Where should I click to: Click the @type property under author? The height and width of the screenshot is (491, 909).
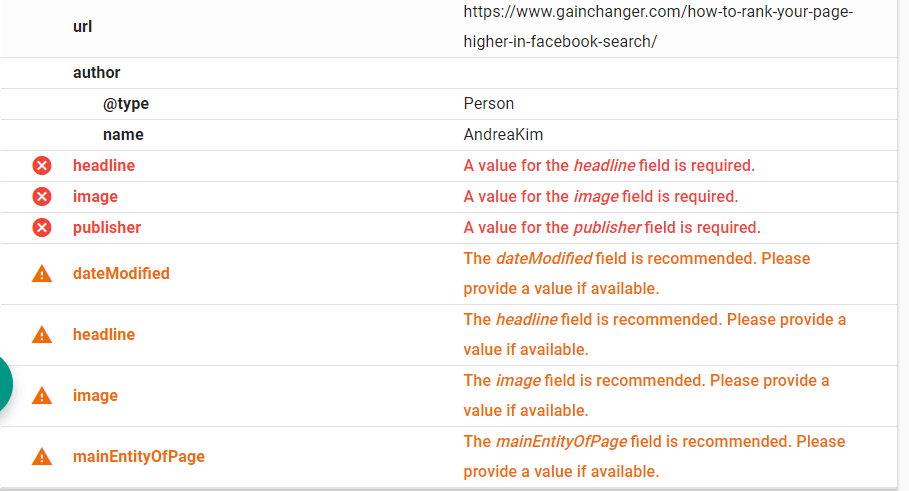[126, 104]
